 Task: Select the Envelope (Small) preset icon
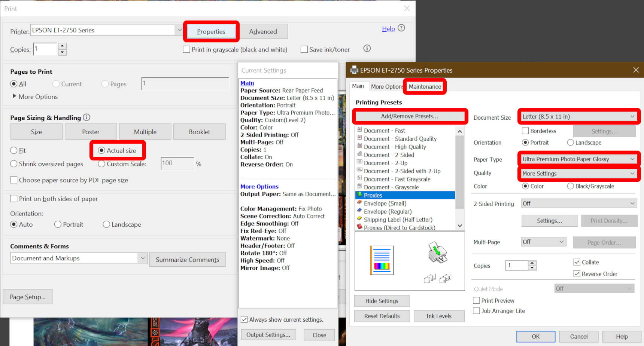point(359,203)
